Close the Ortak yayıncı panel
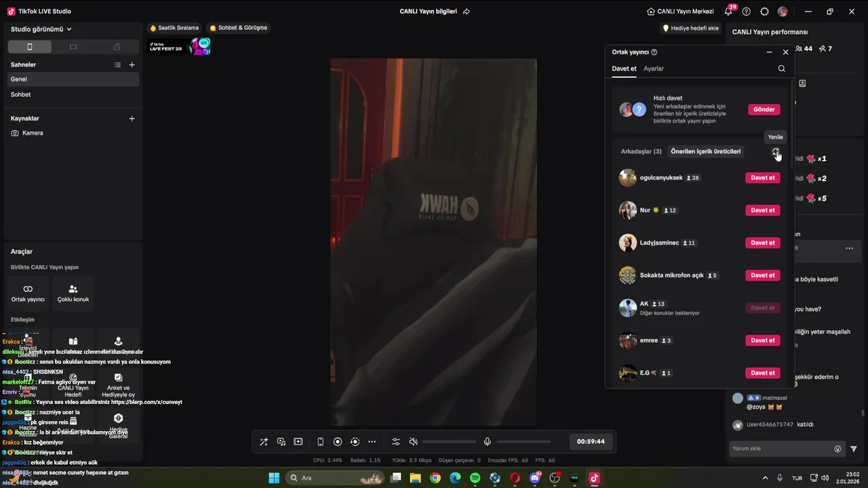Screen dimensions: 868x488 coord(785,52)
